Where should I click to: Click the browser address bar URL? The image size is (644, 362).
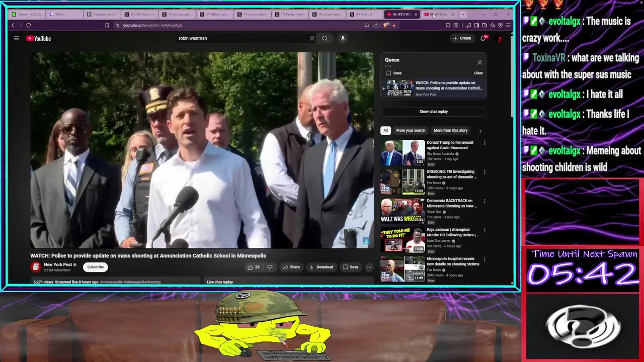pyautogui.click(x=152, y=25)
